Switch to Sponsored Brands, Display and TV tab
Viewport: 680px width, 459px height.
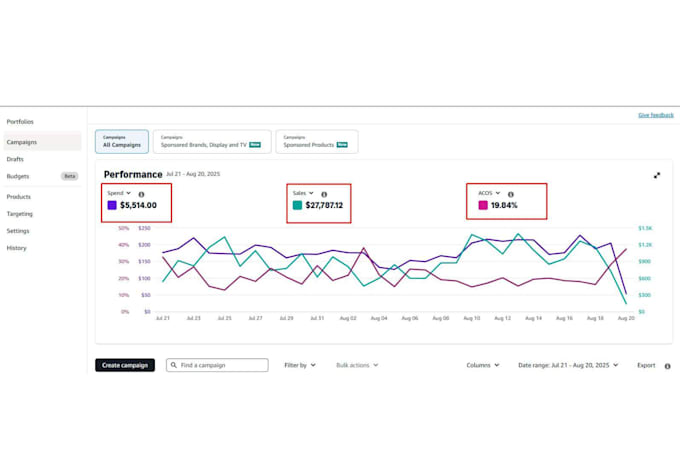(x=212, y=141)
